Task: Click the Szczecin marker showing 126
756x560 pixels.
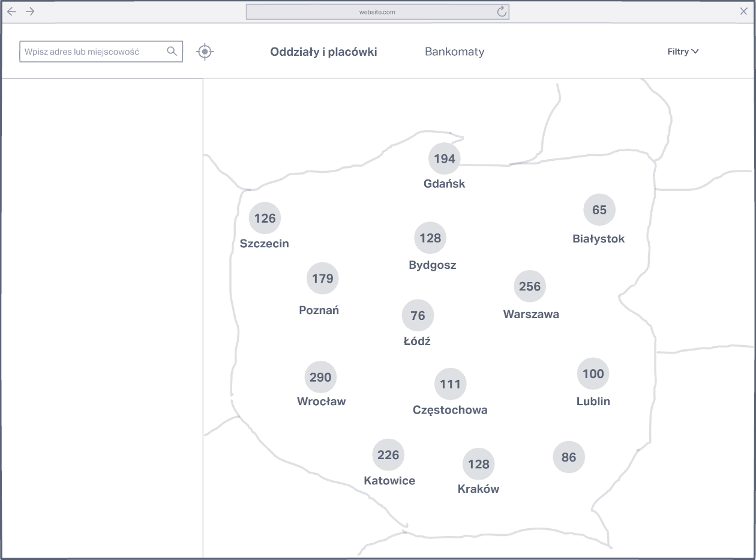Action: [x=265, y=218]
